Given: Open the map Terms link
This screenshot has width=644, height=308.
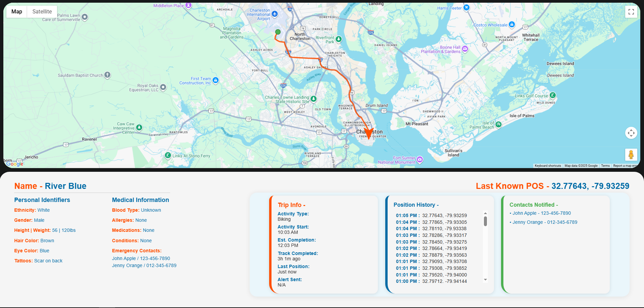Looking at the screenshot, I should coord(605,166).
